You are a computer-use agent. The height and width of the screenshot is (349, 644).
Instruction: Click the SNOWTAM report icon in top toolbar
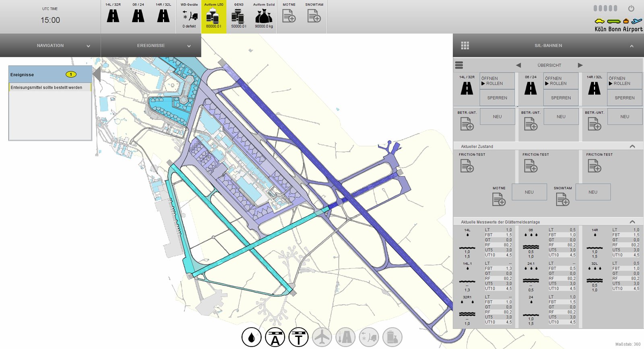[314, 16]
